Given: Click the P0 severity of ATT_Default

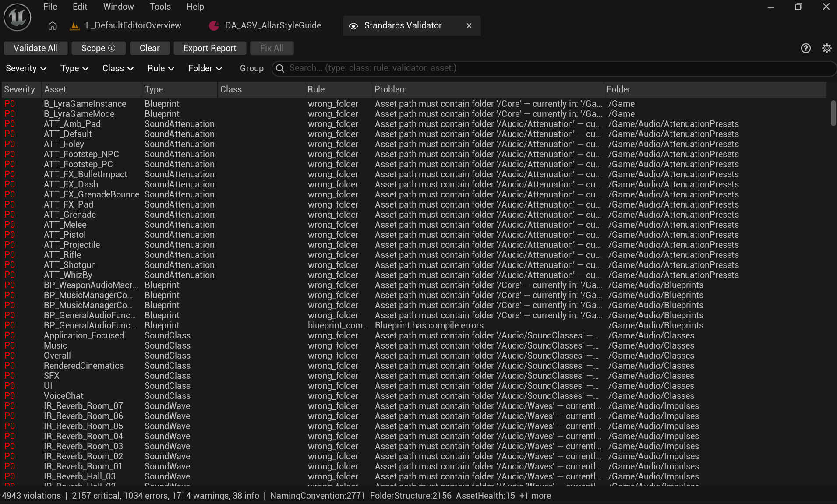Looking at the screenshot, I should [10, 134].
